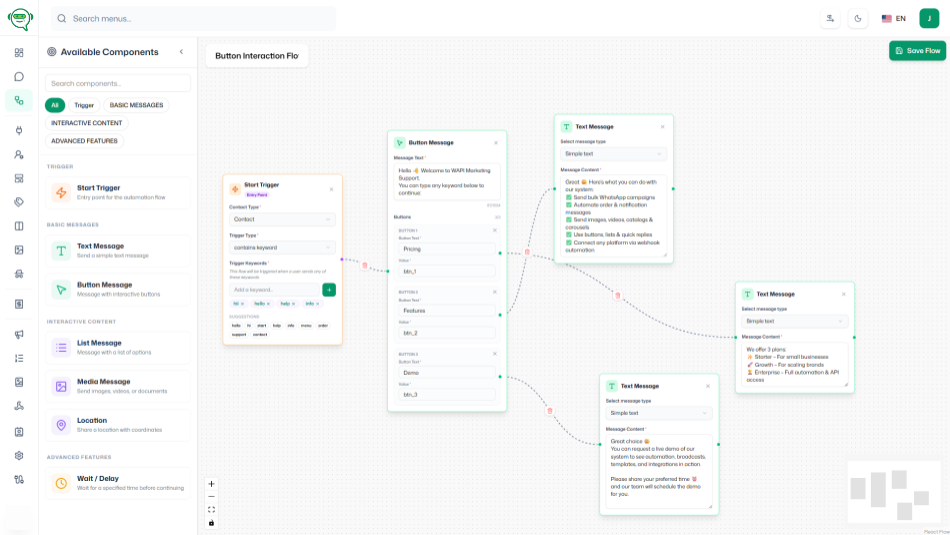Open the price tag icon in sidebar
Screen dimensions: 950x535
coord(19,202)
